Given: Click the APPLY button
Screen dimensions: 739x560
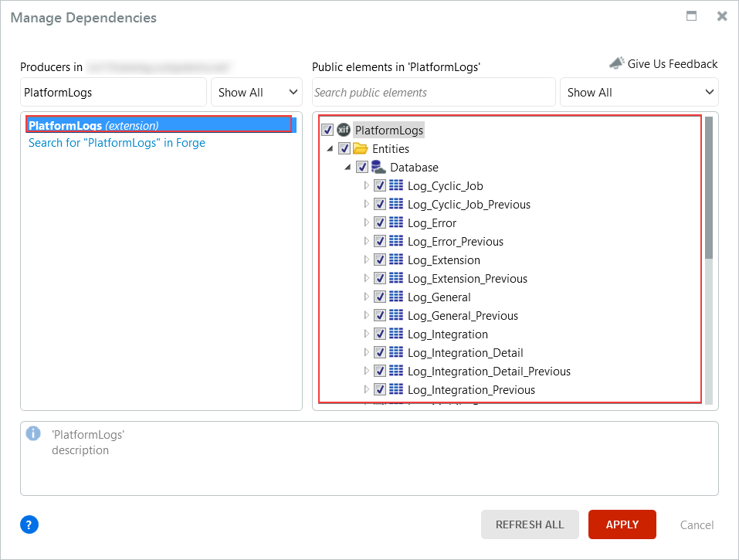Looking at the screenshot, I should tap(622, 524).
